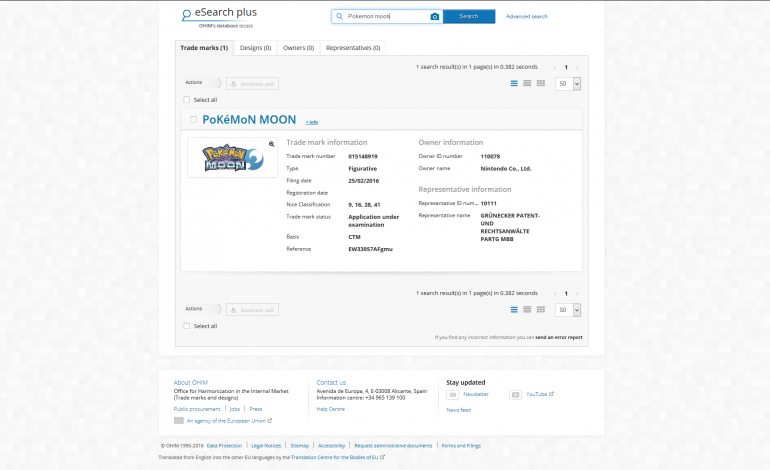
Task: Open the Owners (0) tab
Action: point(299,48)
